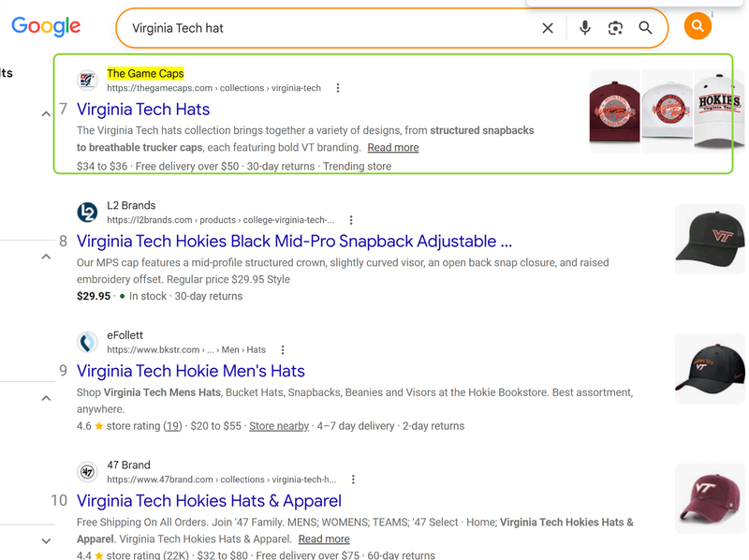Collapse arrow beside result 8
Image resolution: width=749 pixels, height=560 pixels.
click(x=46, y=257)
